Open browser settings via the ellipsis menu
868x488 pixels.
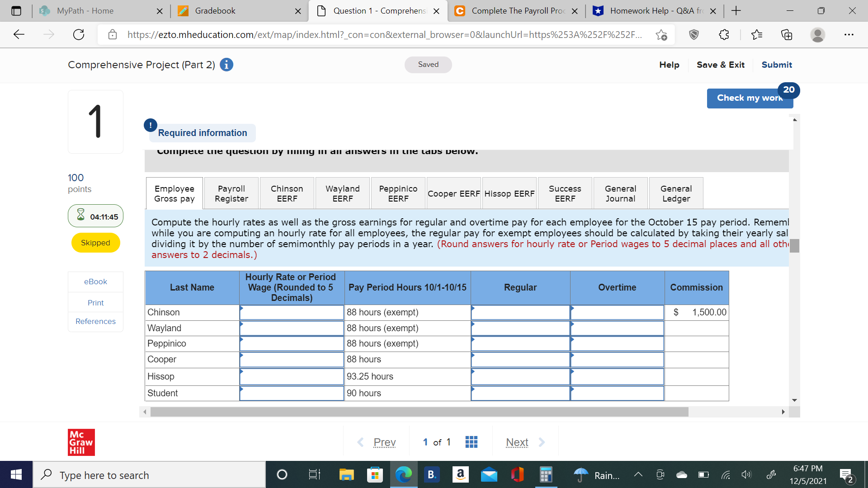coord(849,34)
